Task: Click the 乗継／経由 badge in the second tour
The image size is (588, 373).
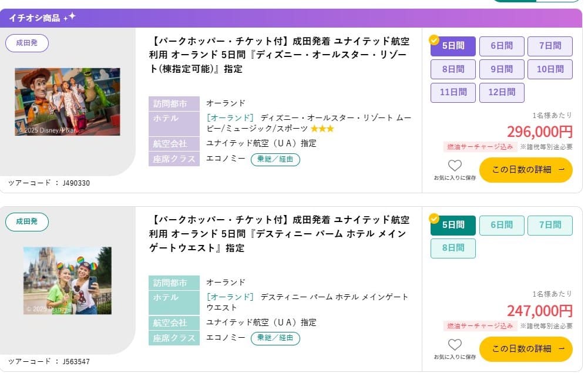Action: pos(275,338)
